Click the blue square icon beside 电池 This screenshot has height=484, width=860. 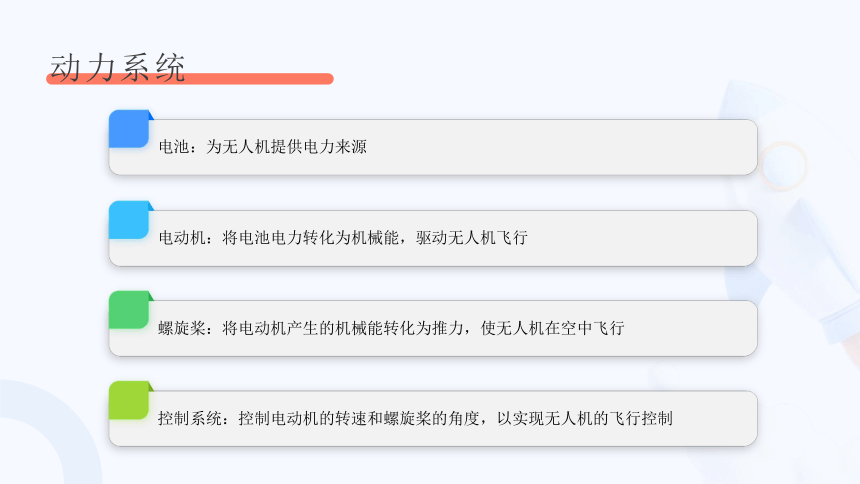pyautogui.click(x=129, y=129)
